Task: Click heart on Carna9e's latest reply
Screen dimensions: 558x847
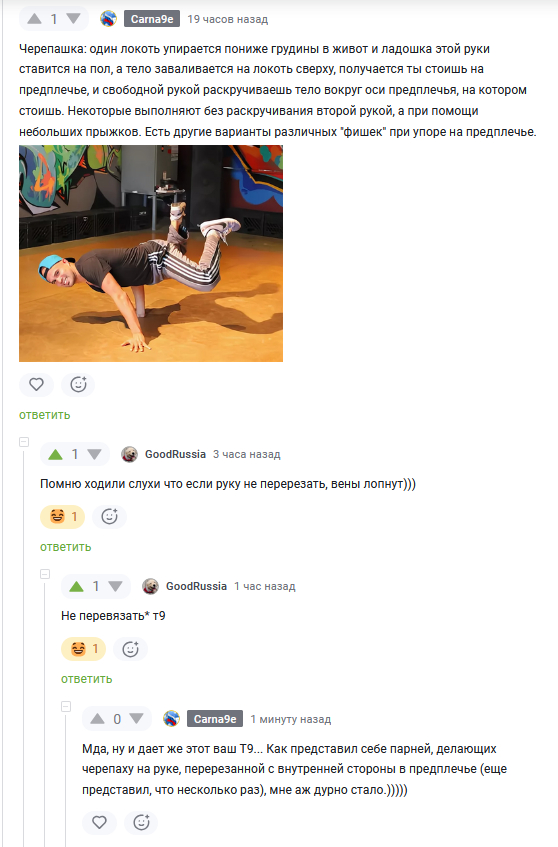Action: pos(99,822)
